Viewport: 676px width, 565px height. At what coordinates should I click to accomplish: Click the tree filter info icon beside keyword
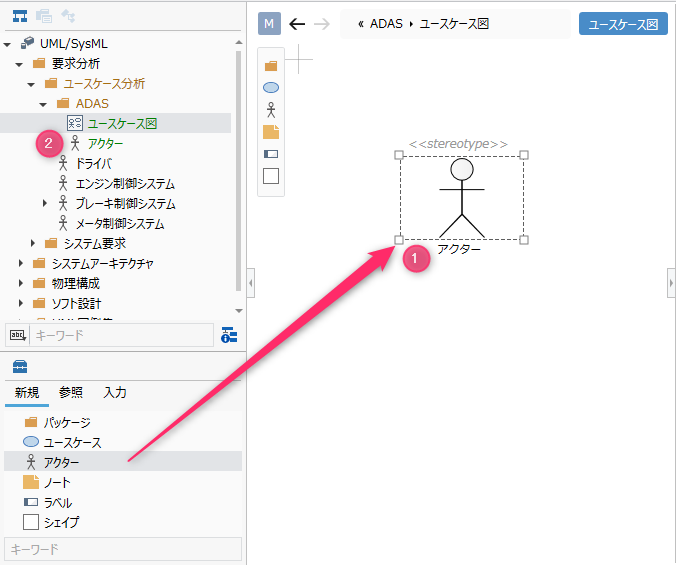tap(229, 335)
